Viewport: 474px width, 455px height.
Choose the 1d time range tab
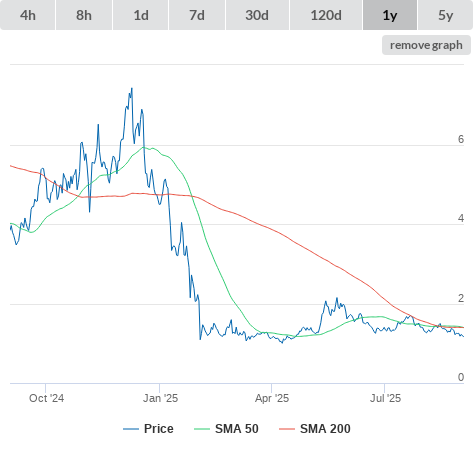point(141,15)
